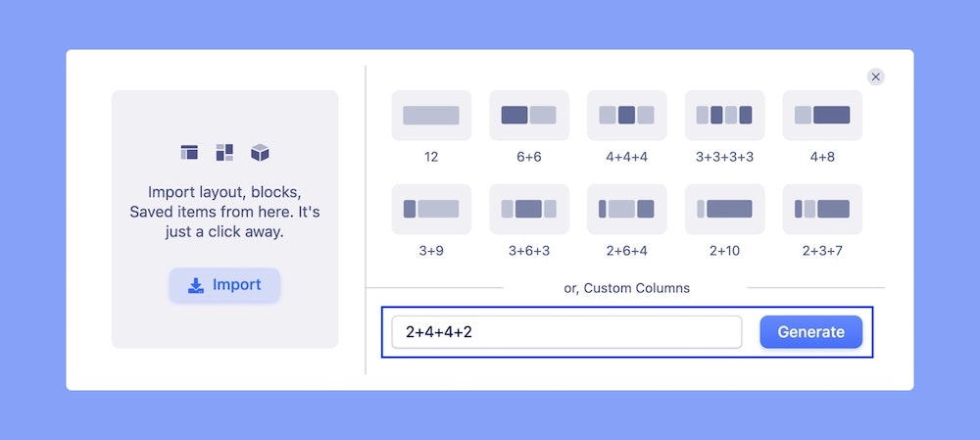Select the 3+3+3+3 four-column layout
This screenshot has width=980, height=440.
(724, 115)
